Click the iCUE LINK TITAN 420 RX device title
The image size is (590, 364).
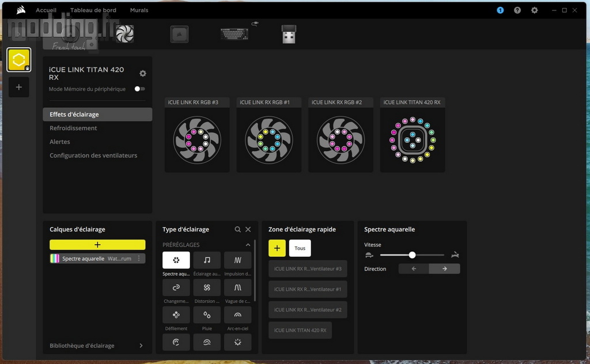coord(86,73)
